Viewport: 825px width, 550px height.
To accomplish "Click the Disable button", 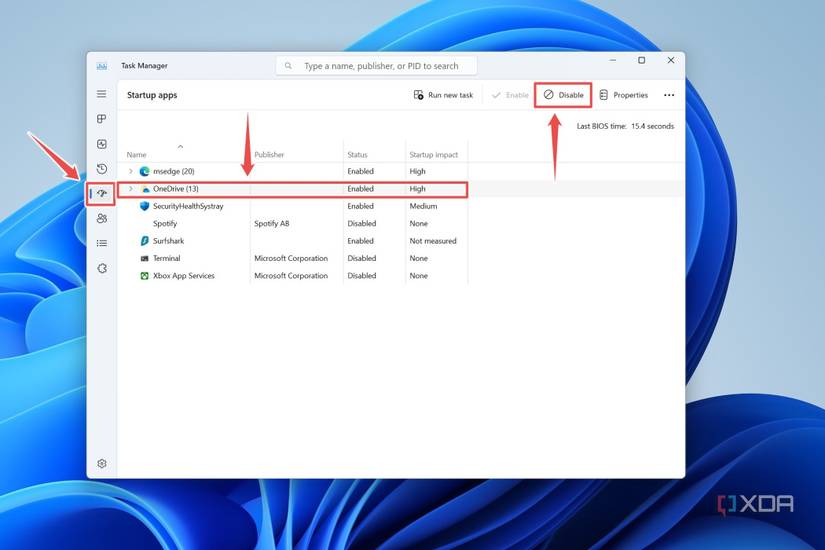I will 564,95.
